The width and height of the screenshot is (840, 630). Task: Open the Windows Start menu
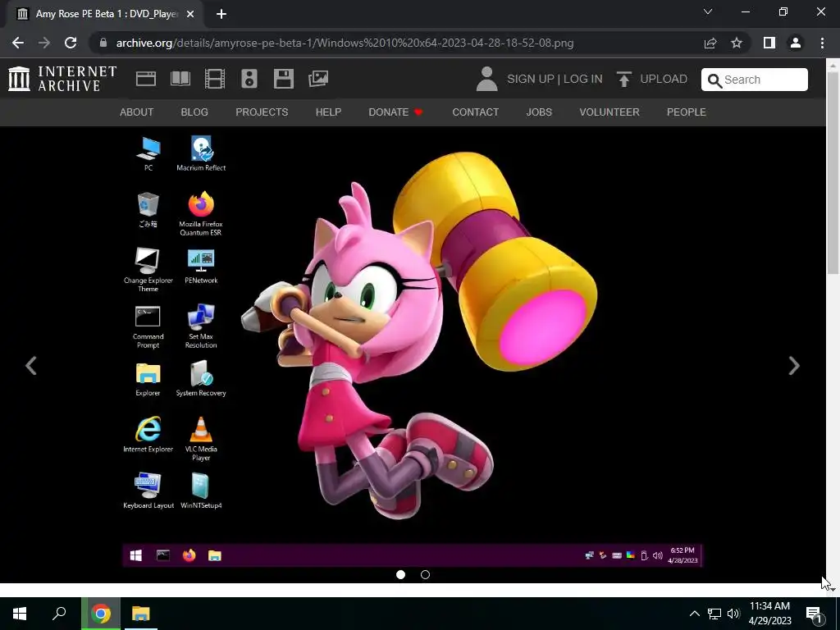(x=20, y=614)
